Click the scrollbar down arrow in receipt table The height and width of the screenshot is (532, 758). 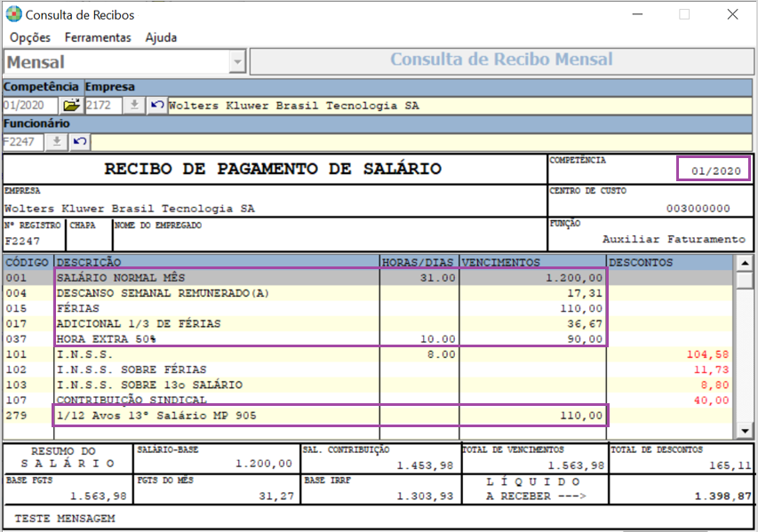745,431
